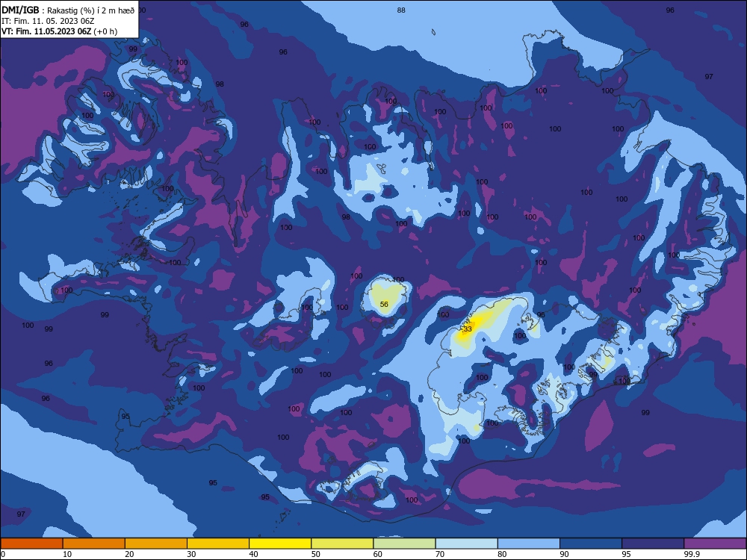Click the bright yellow 40–50 legend swatch
Viewport: 747px width, 560px height.
tap(280, 544)
